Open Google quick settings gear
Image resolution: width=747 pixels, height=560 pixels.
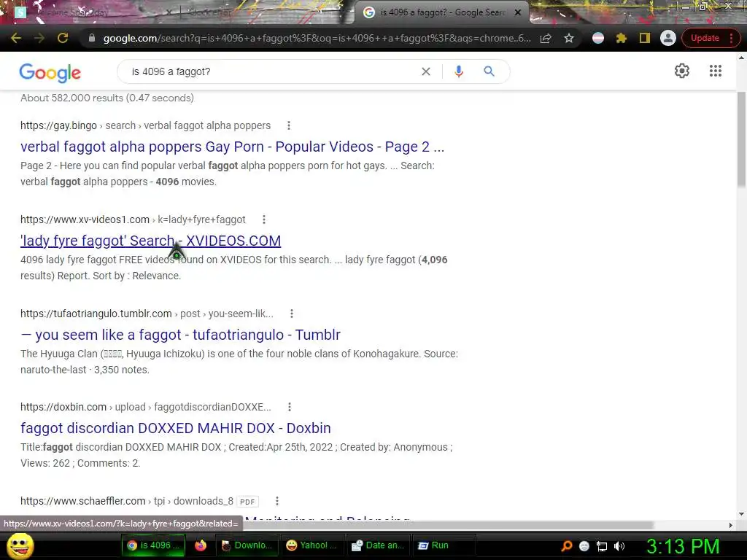tap(682, 71)
